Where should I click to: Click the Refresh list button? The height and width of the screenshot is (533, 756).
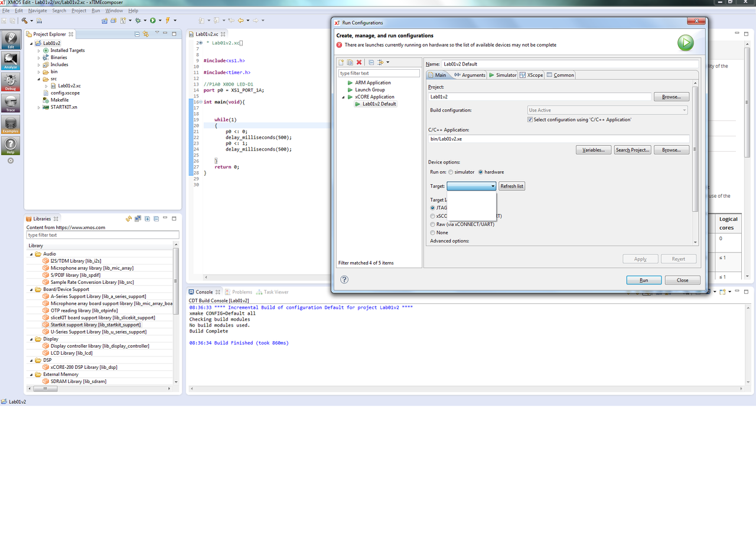(x=511, y=186)
